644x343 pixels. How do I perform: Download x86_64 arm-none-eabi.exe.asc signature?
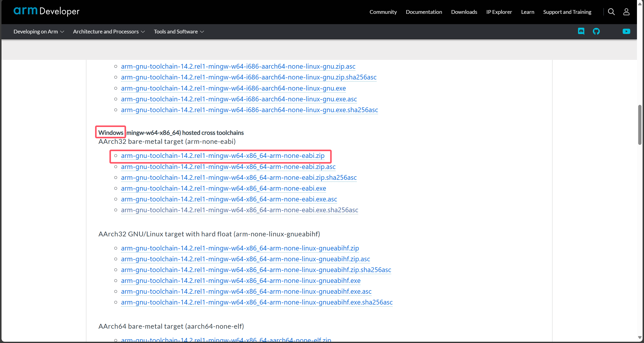pos(229,199)
